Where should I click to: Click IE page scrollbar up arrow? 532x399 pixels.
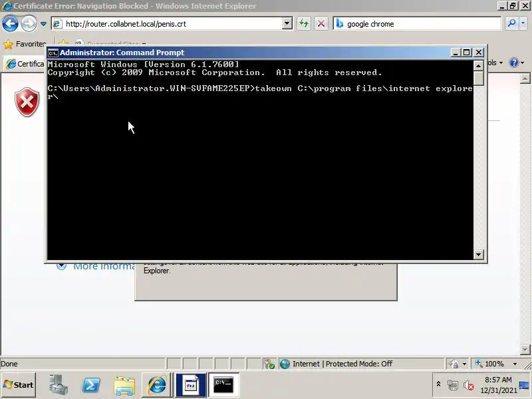point(525,78)
